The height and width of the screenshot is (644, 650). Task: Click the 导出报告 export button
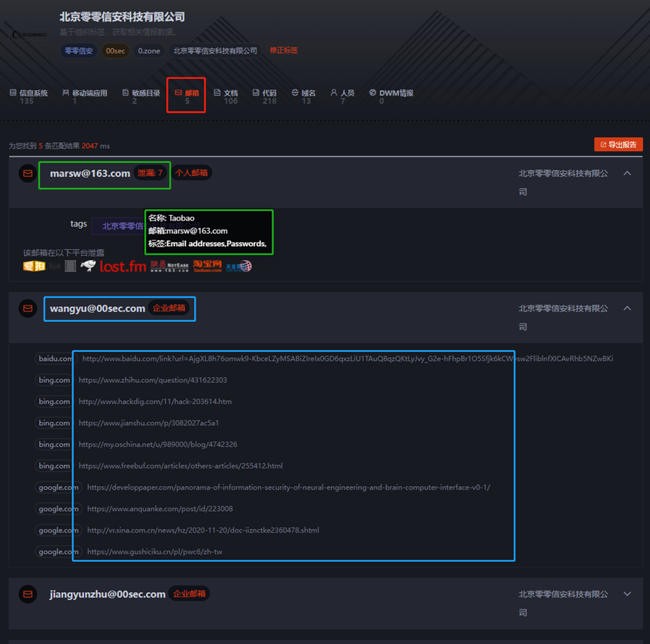pos(618,144)
